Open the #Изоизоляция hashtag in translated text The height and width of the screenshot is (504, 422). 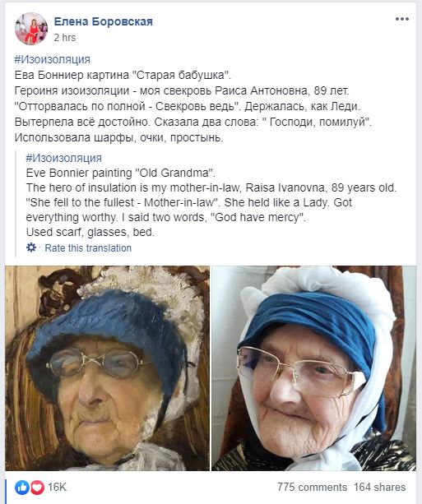[63, 158]
